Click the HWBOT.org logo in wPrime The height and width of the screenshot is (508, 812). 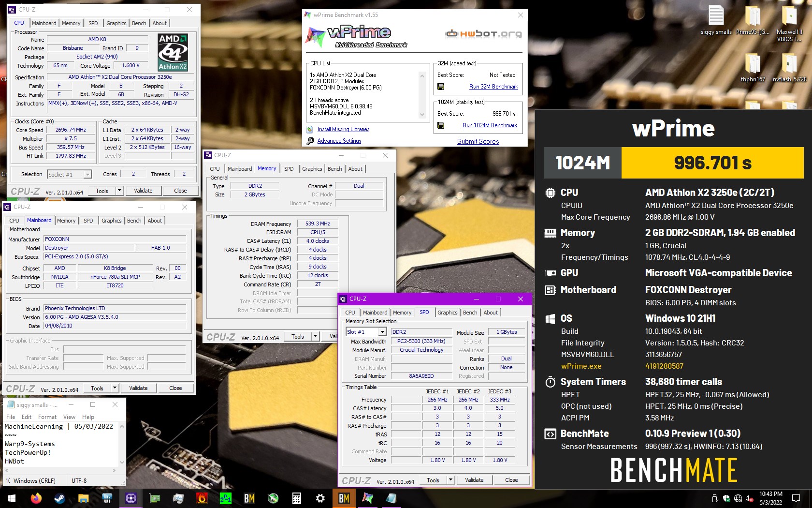click(483, 33)
